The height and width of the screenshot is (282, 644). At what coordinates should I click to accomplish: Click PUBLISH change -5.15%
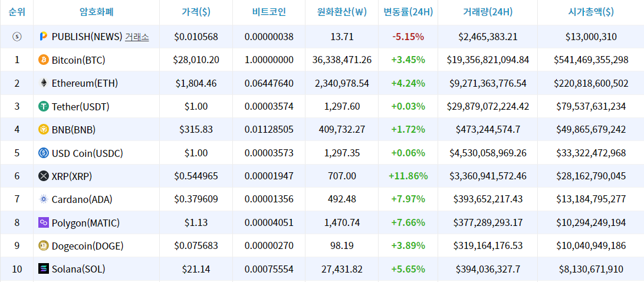(x=408, y=37)
